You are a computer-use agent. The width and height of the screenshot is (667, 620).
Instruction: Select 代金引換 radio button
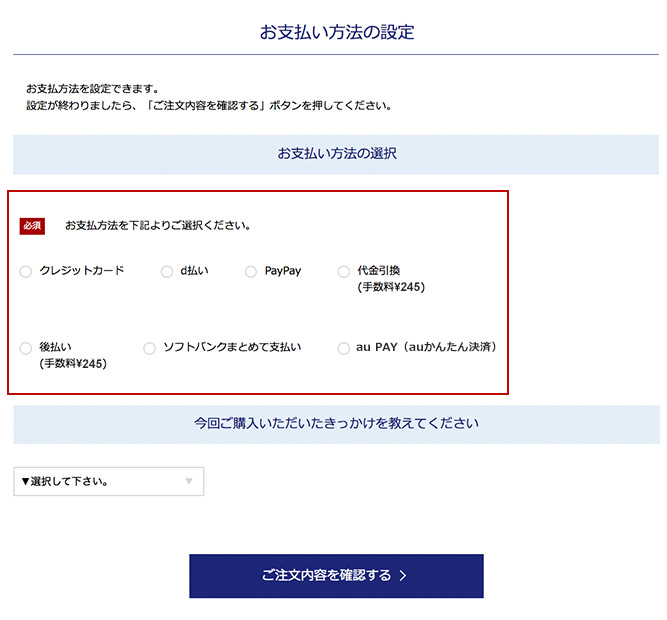click(x=344, y=272)
